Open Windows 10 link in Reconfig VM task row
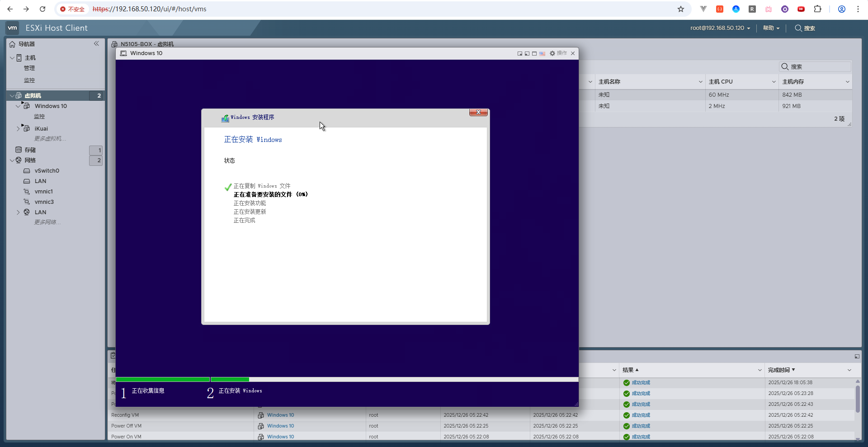 click(280, 415)
